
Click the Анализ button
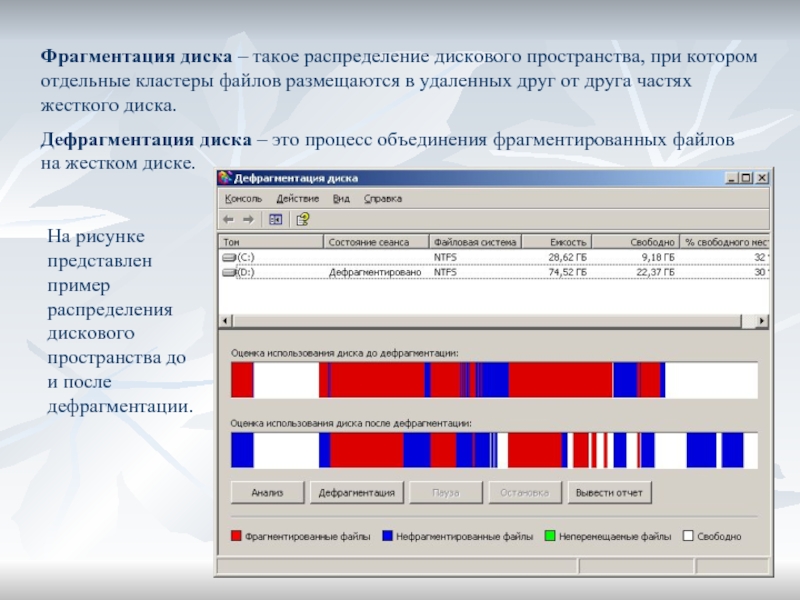(267, 492)
